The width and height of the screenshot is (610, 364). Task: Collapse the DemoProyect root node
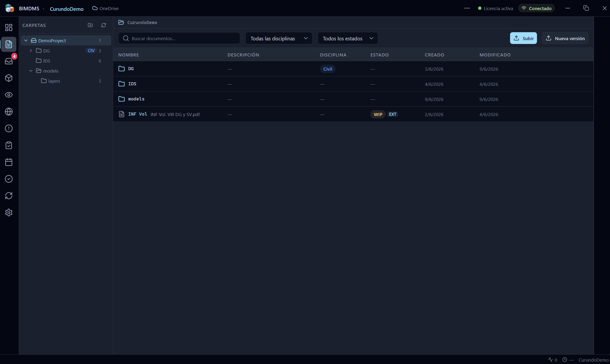tap(26, 40)
